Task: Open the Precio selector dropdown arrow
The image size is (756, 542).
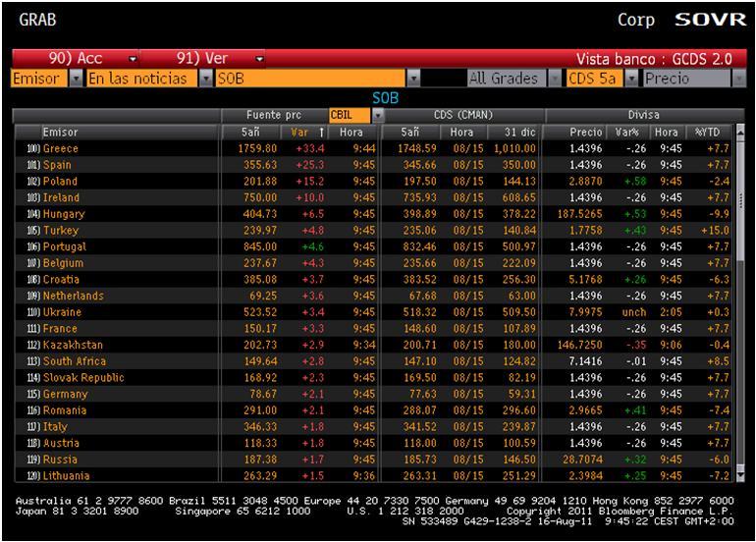Action: point(738,79)
